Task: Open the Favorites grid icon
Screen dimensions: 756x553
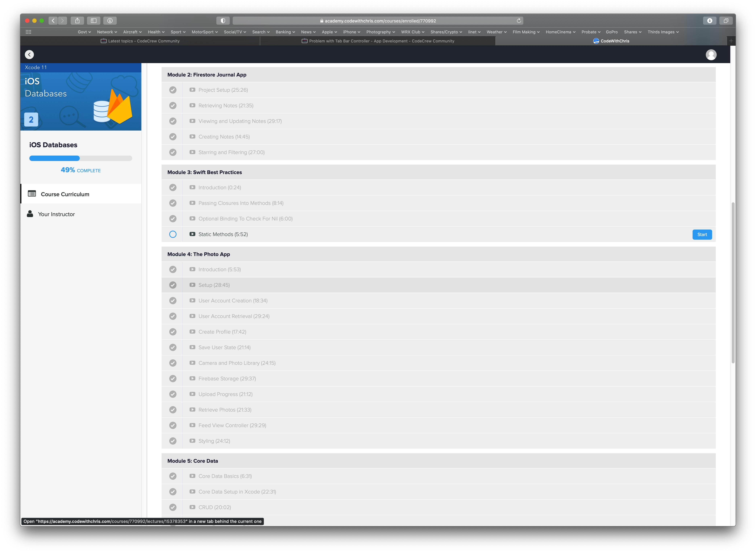Action: click(x=28, y=32)
